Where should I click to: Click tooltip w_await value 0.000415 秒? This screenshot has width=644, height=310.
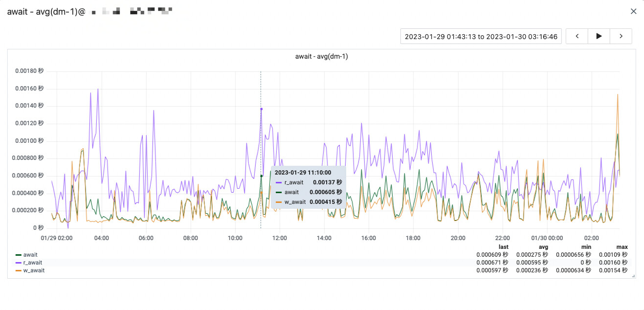click(x=326, y=202)
